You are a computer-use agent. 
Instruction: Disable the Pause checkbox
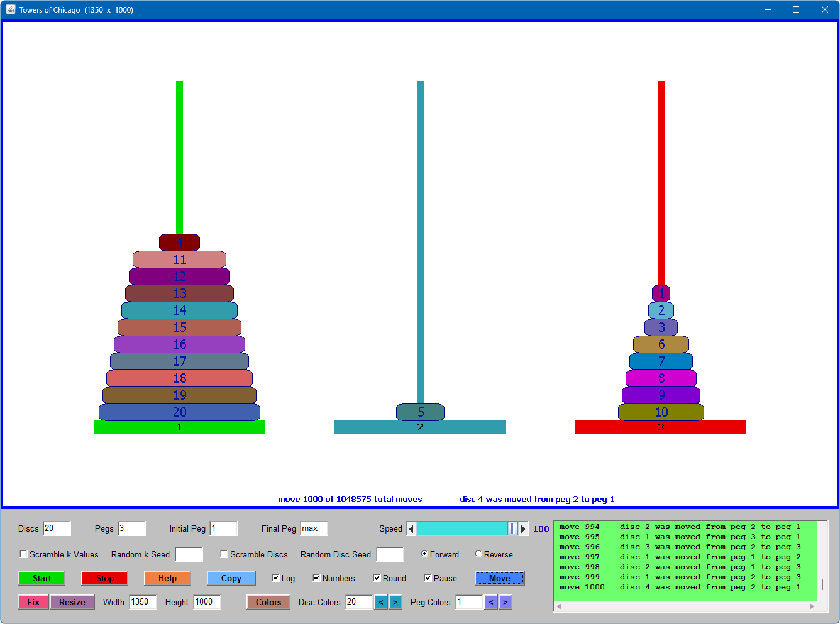point(428,578)
